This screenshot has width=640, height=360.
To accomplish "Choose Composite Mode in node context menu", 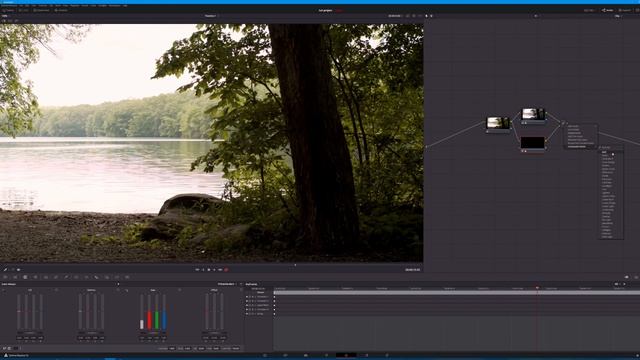I will click(x=579, y=147).
